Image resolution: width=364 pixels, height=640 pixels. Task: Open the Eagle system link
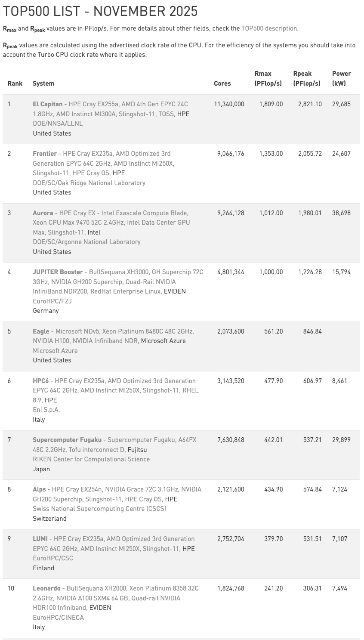[41, 331]
